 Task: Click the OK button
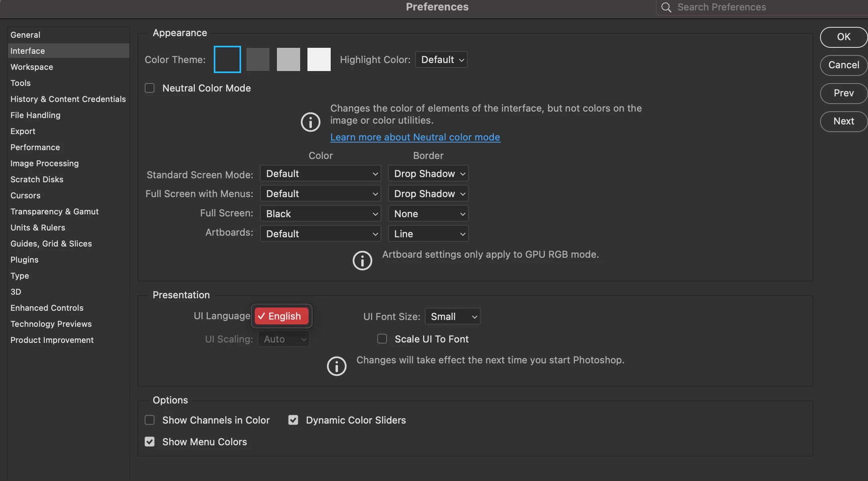click(x=843, y=37)
